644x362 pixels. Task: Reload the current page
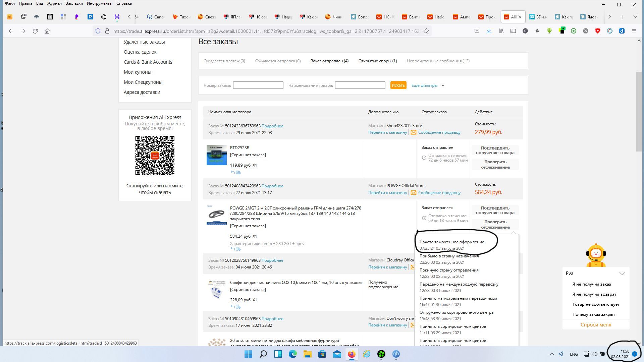pyautogui.click(x=35, y=31)
